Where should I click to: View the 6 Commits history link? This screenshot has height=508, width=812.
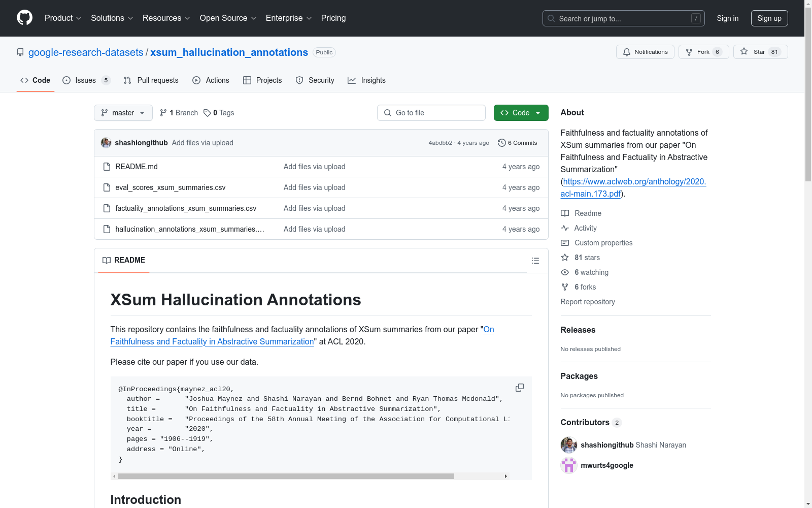click(x=518, y=143)
